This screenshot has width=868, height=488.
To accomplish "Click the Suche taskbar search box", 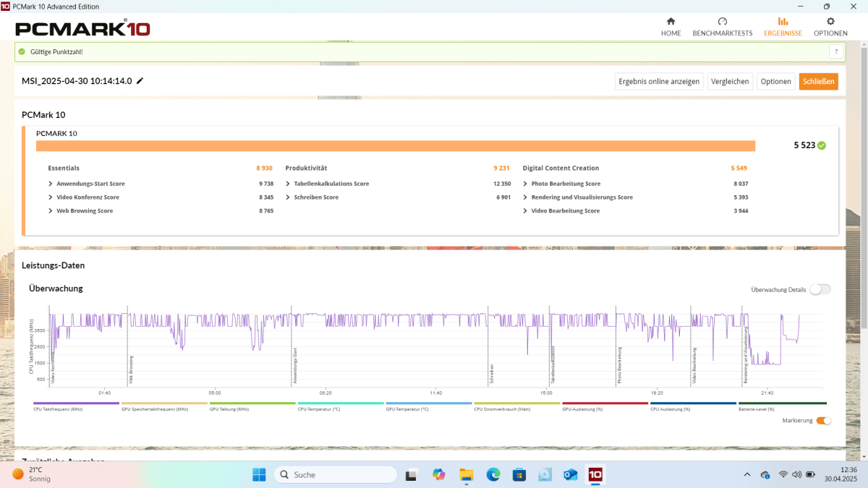I will [x=335, y=474].
